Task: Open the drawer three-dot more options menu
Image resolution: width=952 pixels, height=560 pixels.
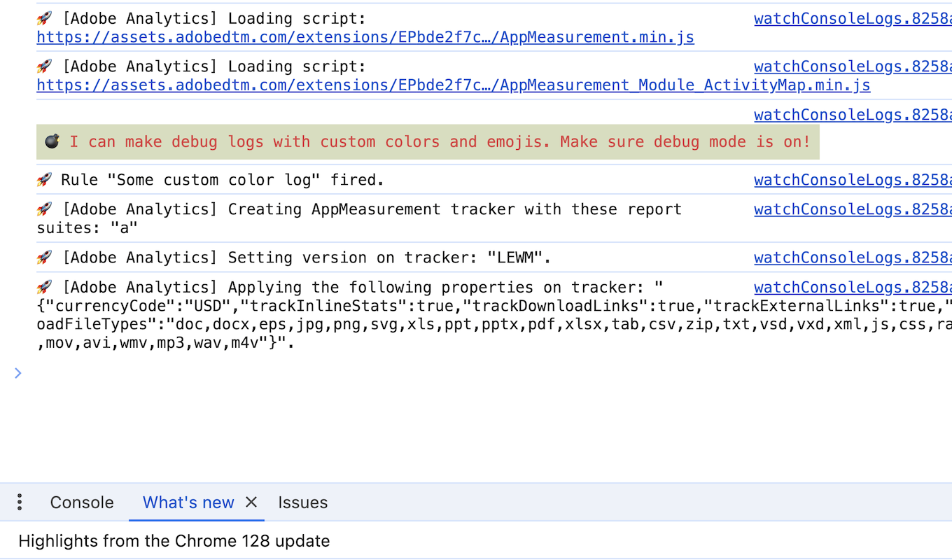Action: (x=20, y=502)
